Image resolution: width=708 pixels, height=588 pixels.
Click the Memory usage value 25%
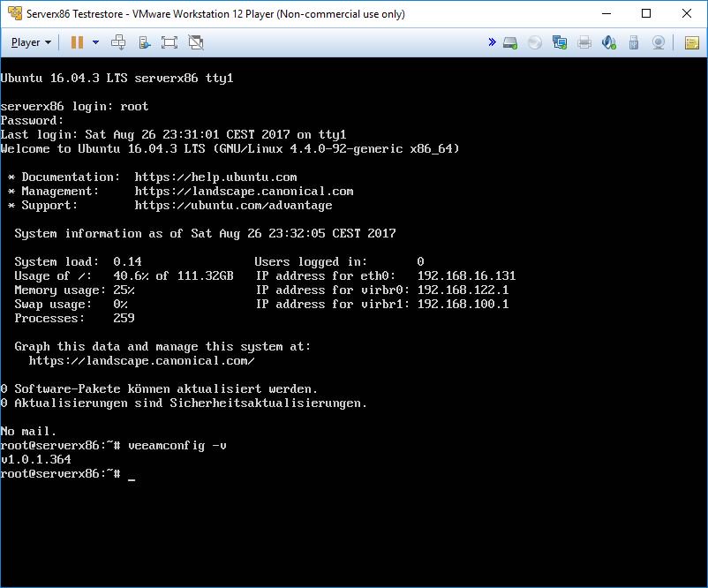coord(124,290)
